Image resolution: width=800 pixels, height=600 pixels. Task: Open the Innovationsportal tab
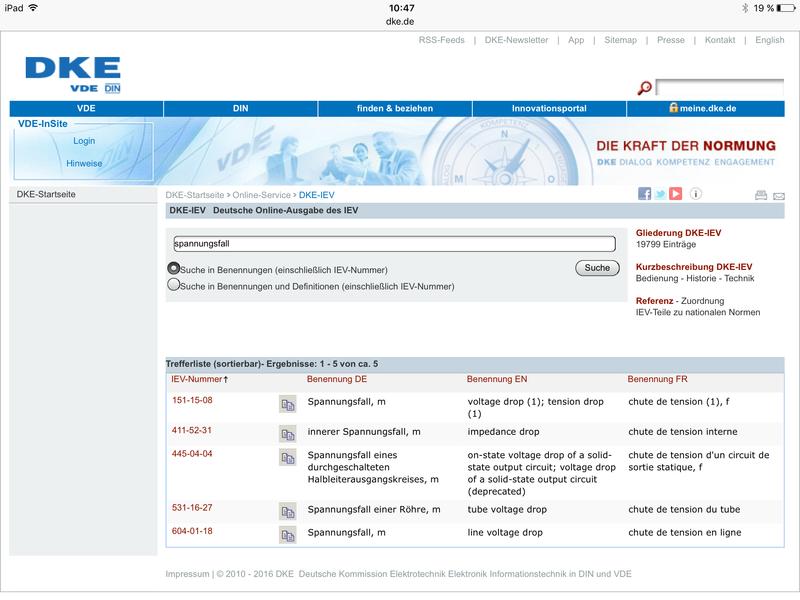549,109
